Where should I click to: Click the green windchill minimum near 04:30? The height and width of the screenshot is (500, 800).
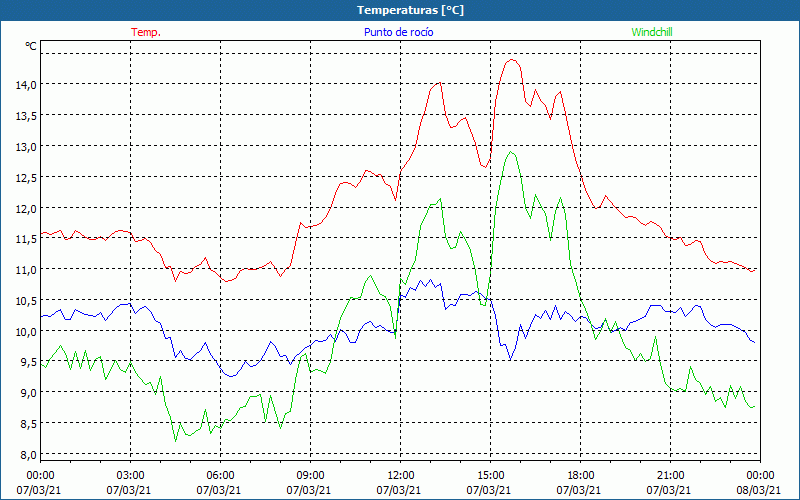pyautogui.click(x=176, y=441)
